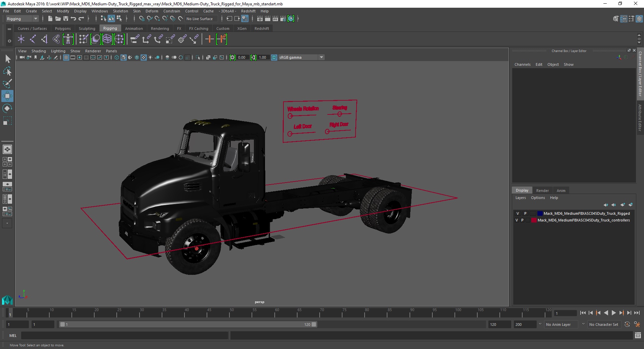Switch to the Animation shelf tab

134,29
